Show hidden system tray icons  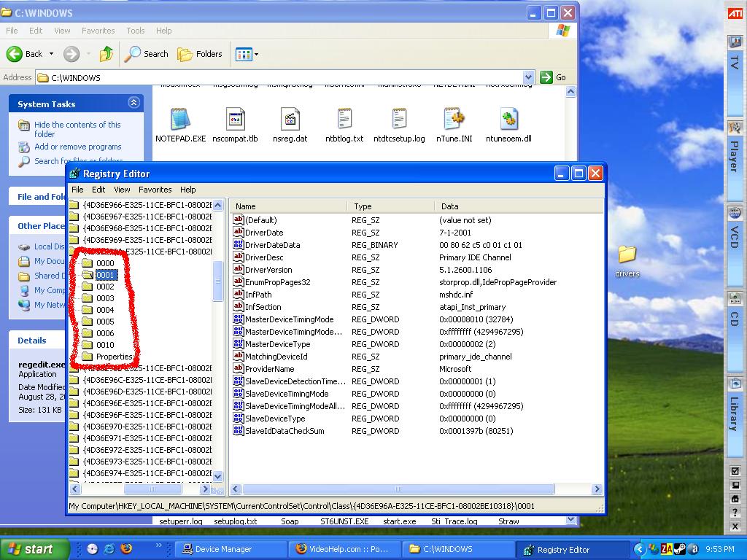[x=639, y=550]
